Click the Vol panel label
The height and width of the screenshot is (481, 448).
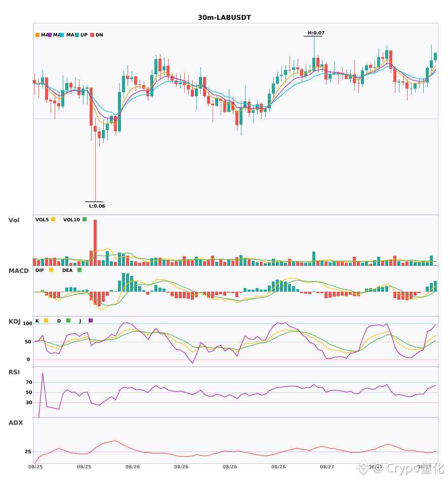[x=14, y=220]
